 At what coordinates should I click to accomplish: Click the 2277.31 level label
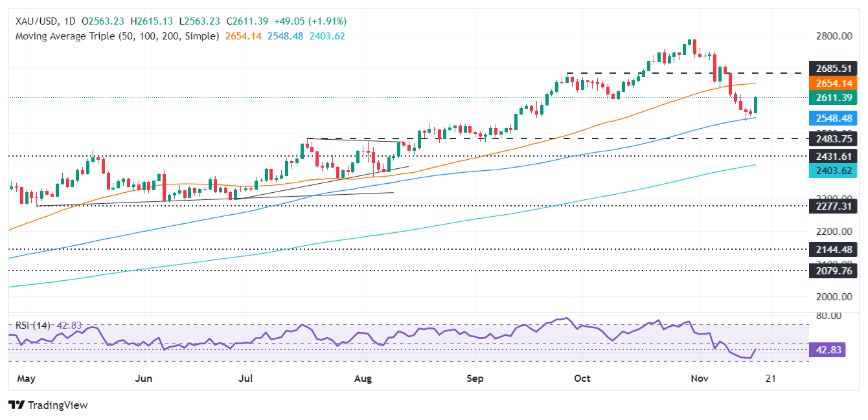point(834,205)
